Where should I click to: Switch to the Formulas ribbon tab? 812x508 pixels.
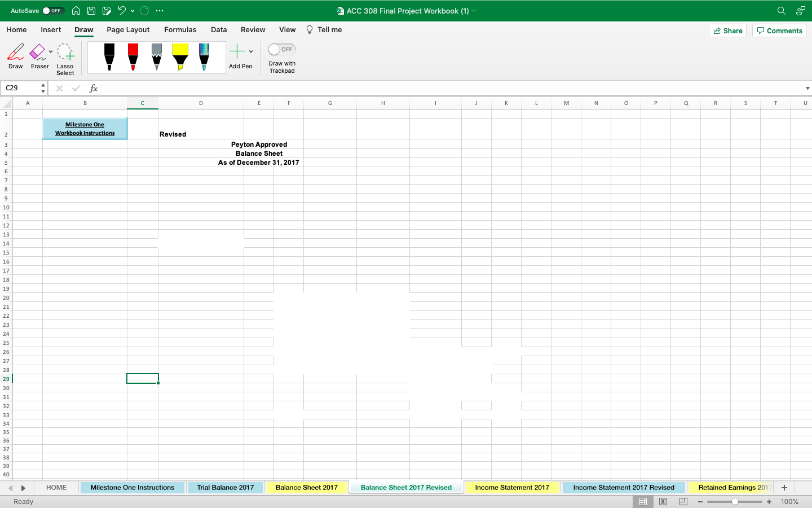pyautogui.click(x=180, y=29)
